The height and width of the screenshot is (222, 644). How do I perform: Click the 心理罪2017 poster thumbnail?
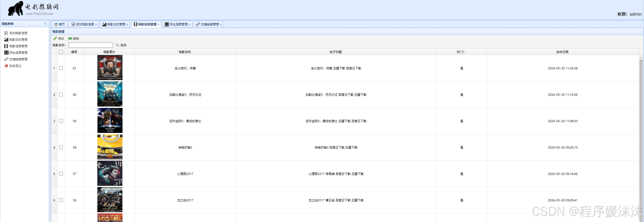click(110, 173)
